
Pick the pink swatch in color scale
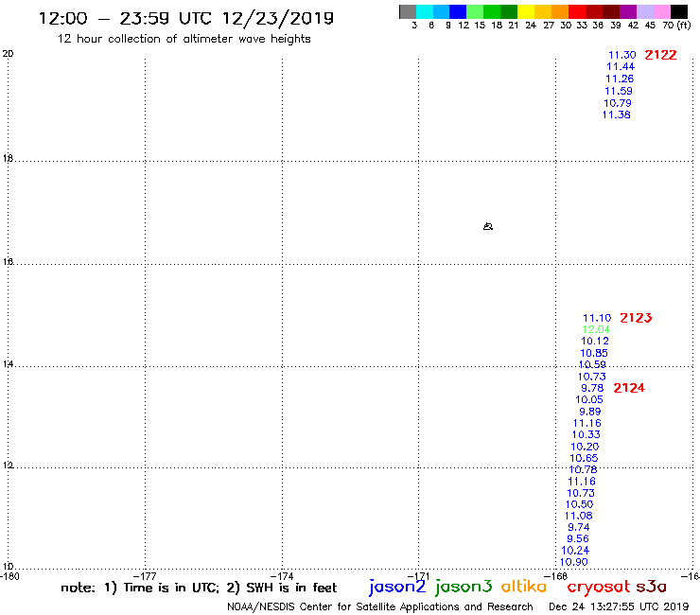(x=661, y=11)
